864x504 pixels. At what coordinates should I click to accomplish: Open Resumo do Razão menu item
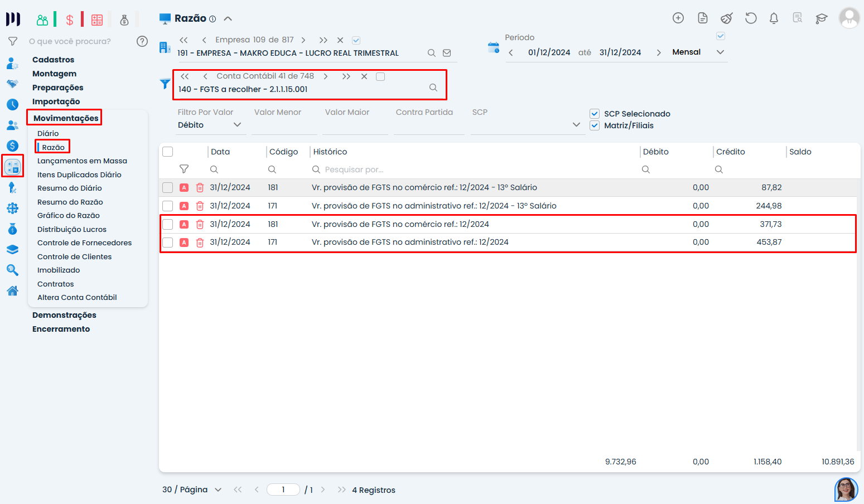[x=70, y=202]
